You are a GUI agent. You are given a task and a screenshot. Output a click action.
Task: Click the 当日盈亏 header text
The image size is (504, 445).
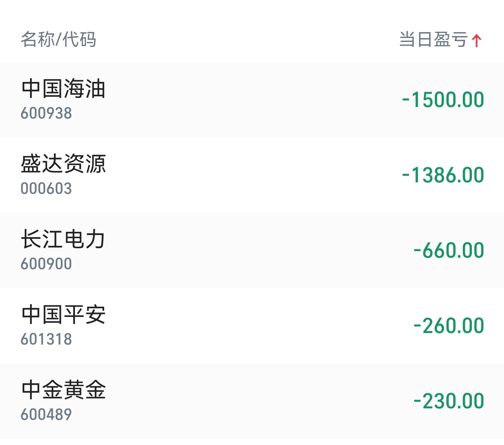[x=434, y=40]
